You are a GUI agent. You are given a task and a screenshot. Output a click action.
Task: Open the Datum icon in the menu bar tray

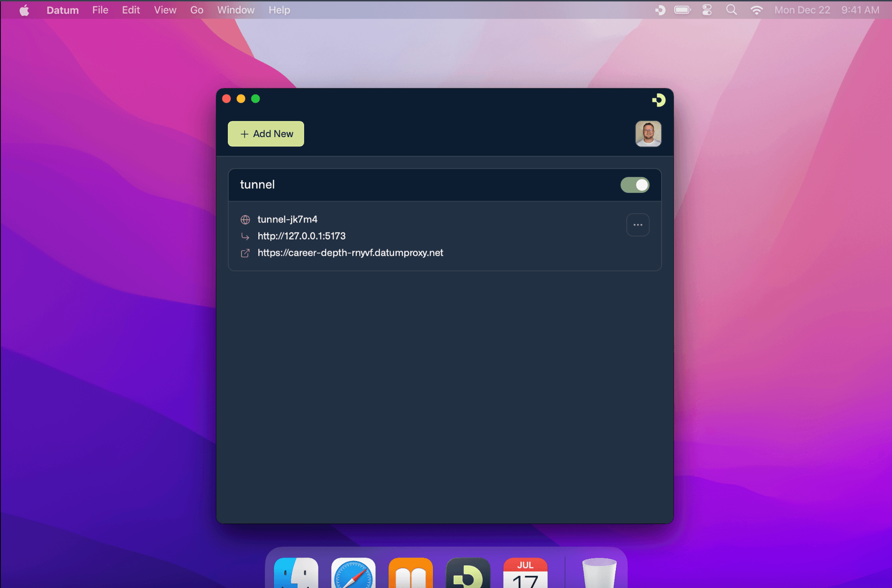tap(659, 10)
